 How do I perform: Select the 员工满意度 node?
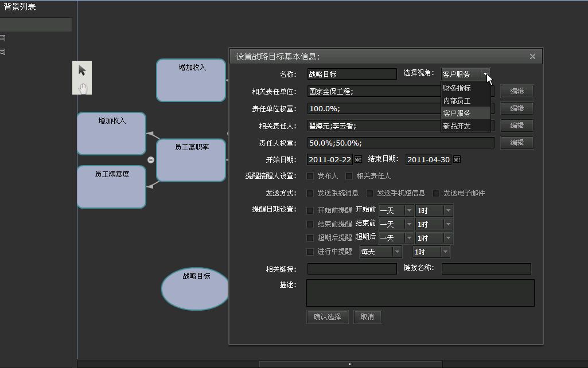pyautogui.click(x=111, y=187)
